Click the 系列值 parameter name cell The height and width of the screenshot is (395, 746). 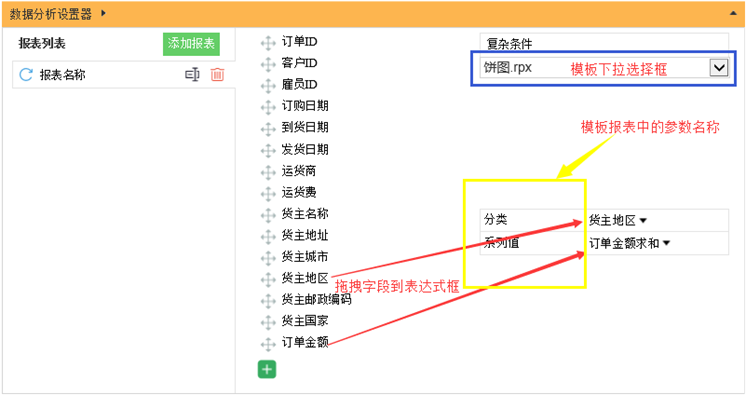pos(532,243)
